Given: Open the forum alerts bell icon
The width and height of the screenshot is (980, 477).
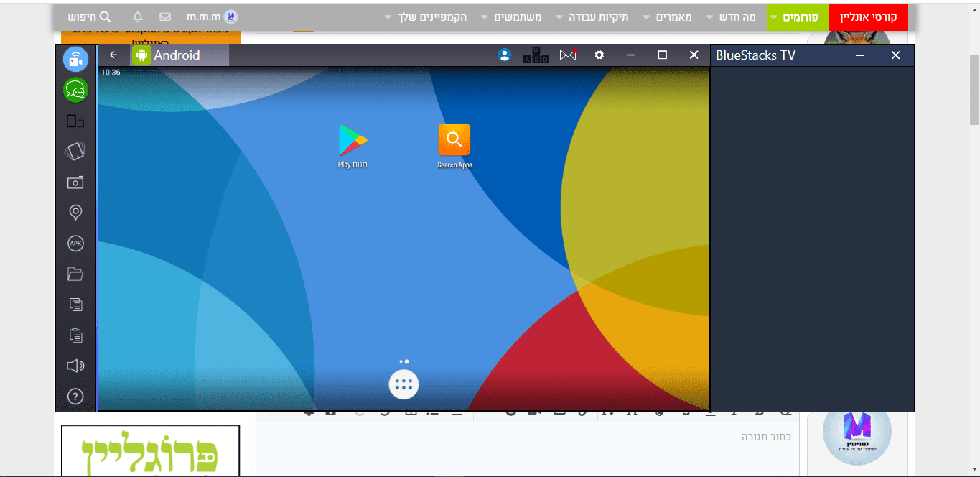Looking at the screenshot, I should pyautogui.click(x=138, y=17).
